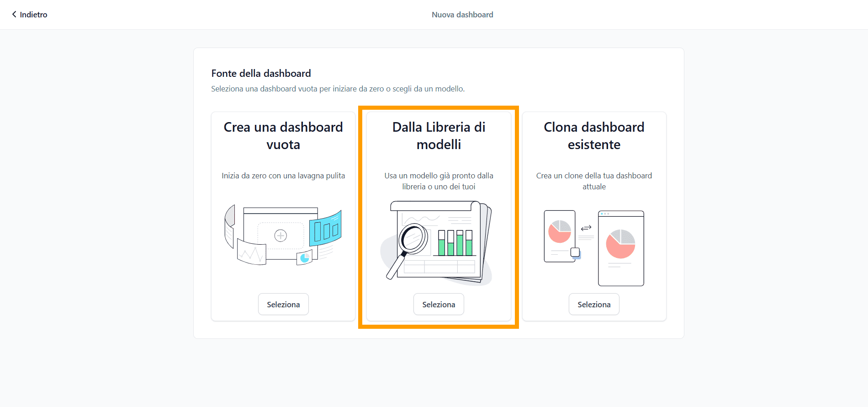
Task: Click the plus circle icon in blank dashboard illustration
Action: coord(281,236)
